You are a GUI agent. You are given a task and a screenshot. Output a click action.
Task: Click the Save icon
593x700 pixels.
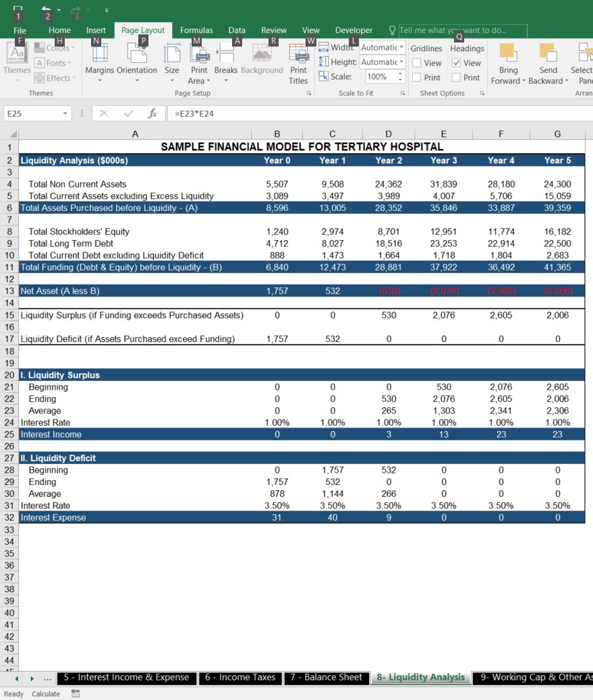tap(18, 11)
